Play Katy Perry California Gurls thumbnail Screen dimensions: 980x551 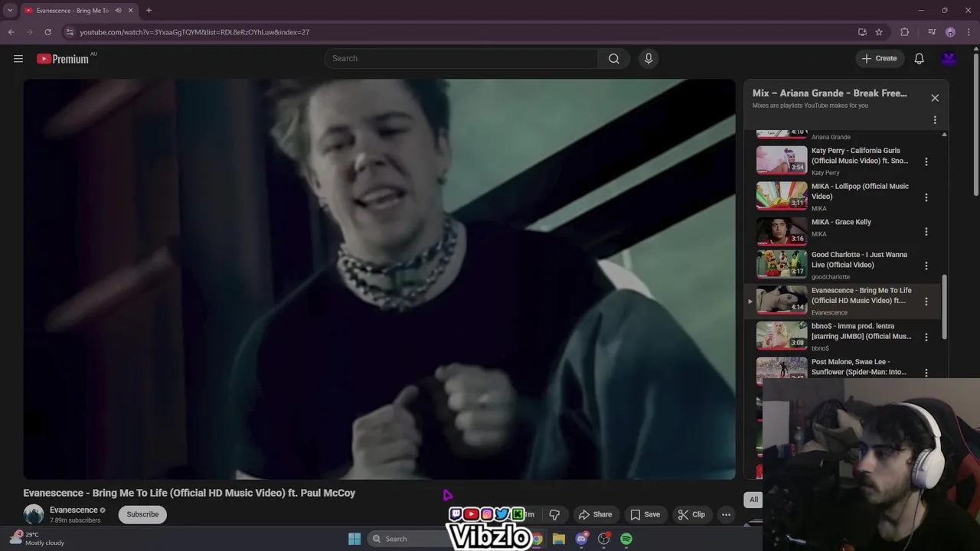[782, 160]
